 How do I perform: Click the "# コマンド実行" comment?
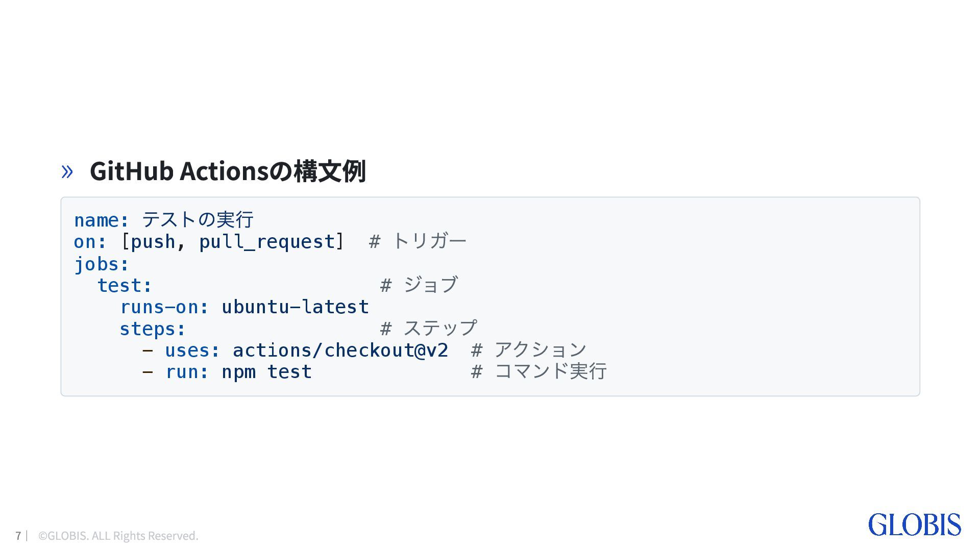click(x=538, y=372)
